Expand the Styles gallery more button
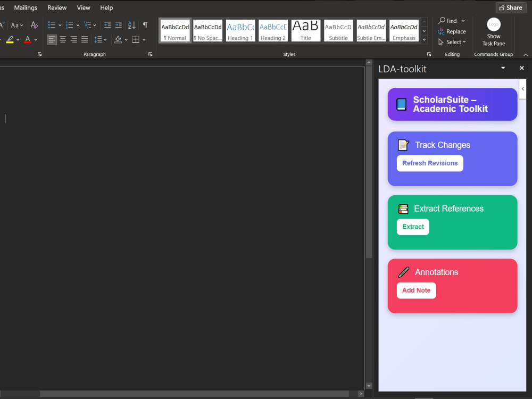This screenshot has height=399, width=532. point(424,39)
